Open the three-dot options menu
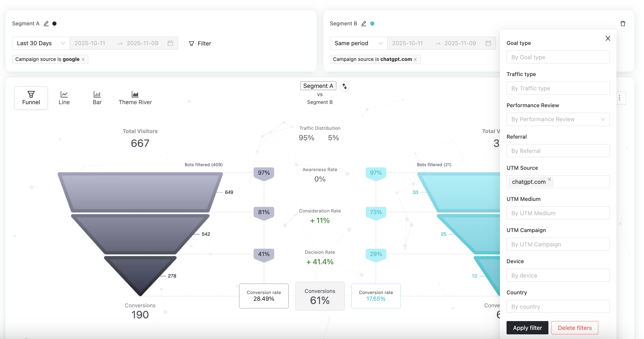This screenshot has width=644, height=339. click(619, 98)
